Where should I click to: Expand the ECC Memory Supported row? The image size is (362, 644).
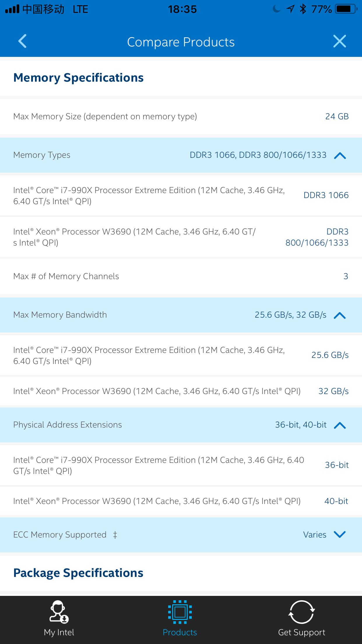point(340,535)
